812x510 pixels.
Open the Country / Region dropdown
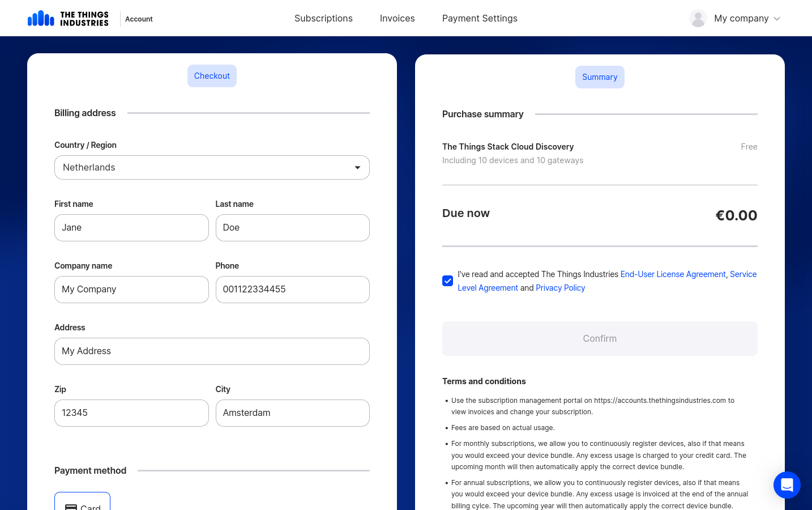pyautogui.click(x=212, y=167)
